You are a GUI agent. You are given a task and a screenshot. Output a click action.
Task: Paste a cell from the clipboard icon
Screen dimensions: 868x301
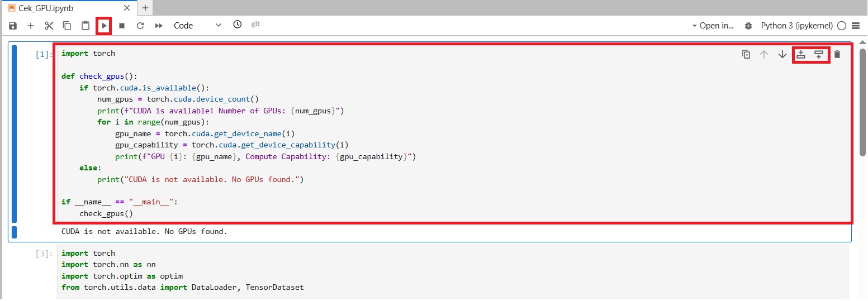click(86, 26)
